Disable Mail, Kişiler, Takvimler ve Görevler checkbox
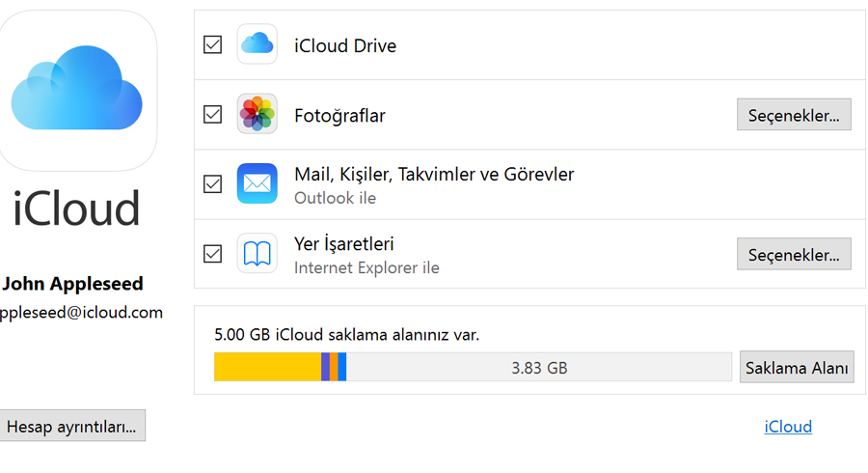This screenshot has width=868, height=473. coord(212,183)
